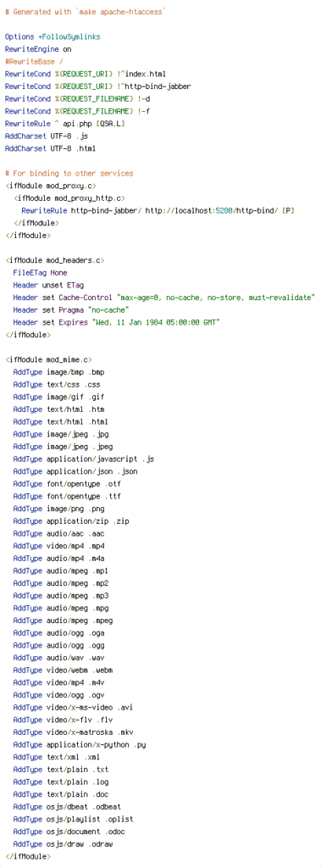Click the '<ifModule mod_proxy_http.c>' opening tag
This screenshot has width=321, height=868.
coord(69,198)
